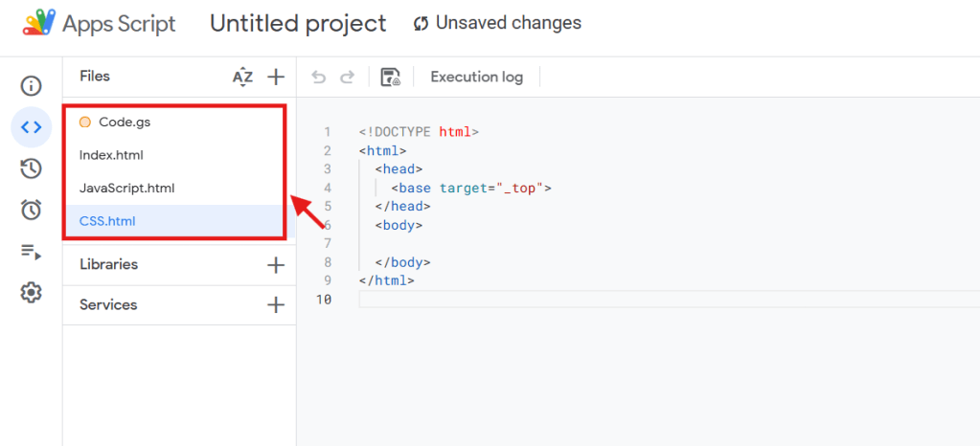Rename the Untitled project title
Screen dimensions: 980x446
click(298, 23)
